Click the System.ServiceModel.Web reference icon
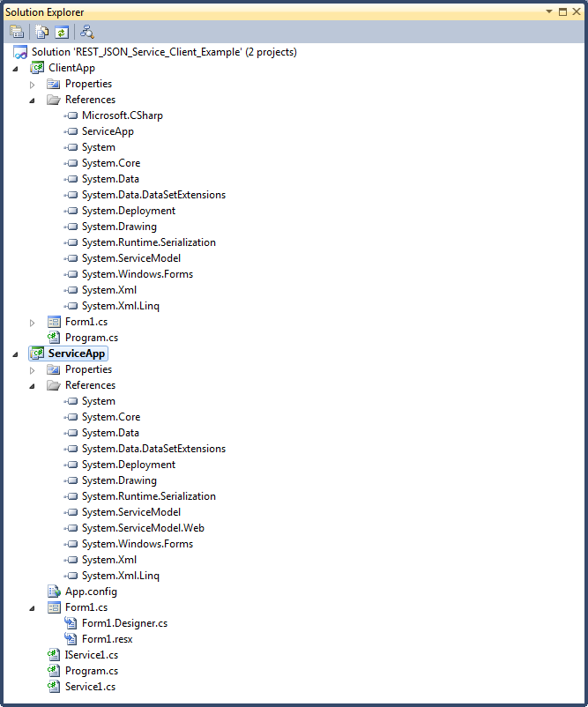 (71, 528)
